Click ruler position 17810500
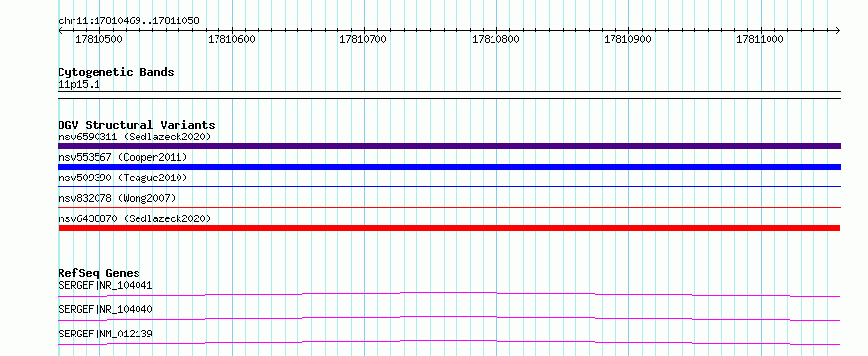This screenshot has height=356, width=868. point(99,40)
